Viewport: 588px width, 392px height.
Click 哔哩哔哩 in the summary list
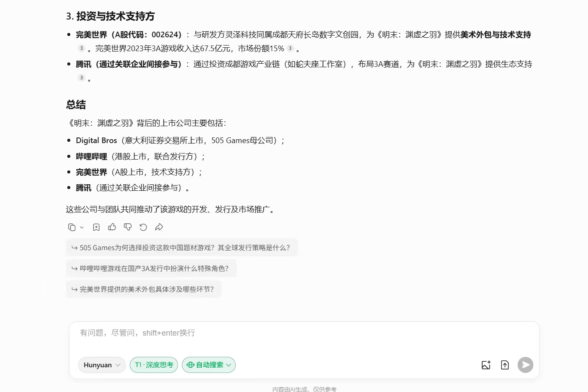pyautogui.click(x=92, y=157)
